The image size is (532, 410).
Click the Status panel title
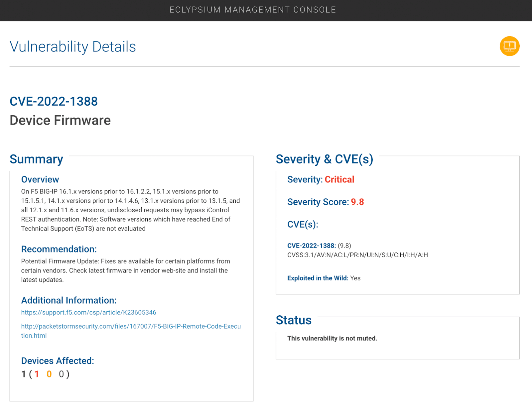click(x=294, y=320)
